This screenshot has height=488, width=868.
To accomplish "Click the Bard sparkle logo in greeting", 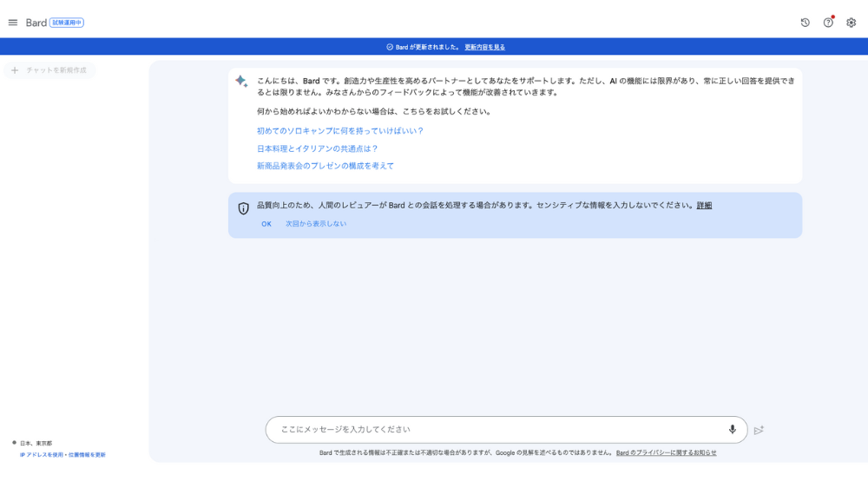I will pos(241,82).
